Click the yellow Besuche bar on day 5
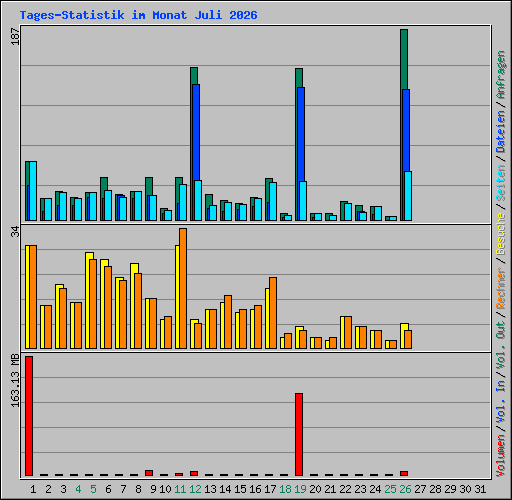512x500 pixels. (x=89, y=300)
